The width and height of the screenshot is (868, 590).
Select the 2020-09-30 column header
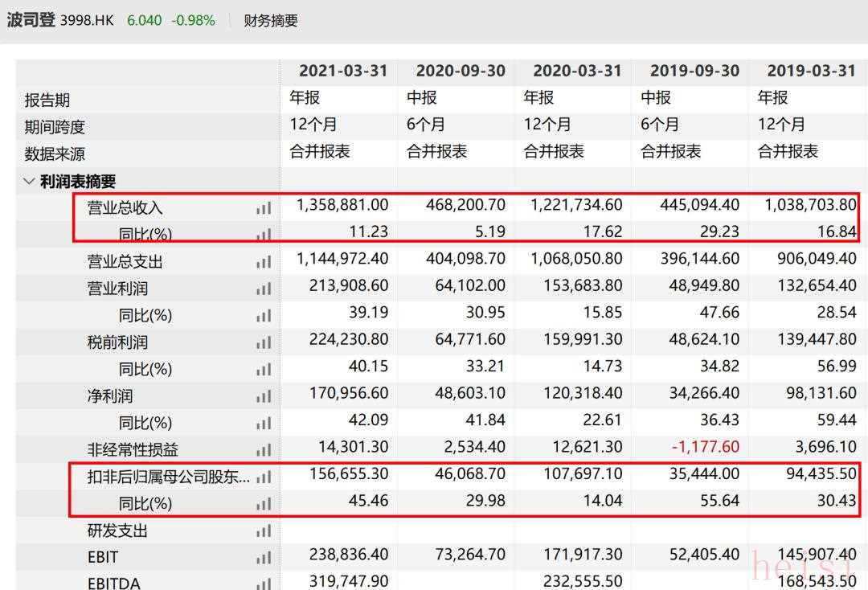[461, 71]
